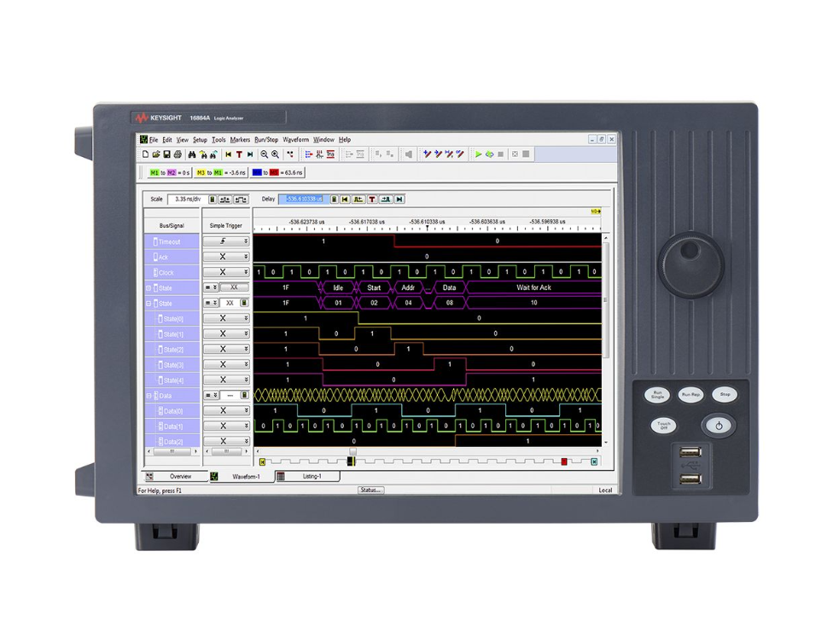This screenshot has width=833, height=644.
Task: Click the Print toolbar icon
Action: pyautogui.click(x=178, y=154)
